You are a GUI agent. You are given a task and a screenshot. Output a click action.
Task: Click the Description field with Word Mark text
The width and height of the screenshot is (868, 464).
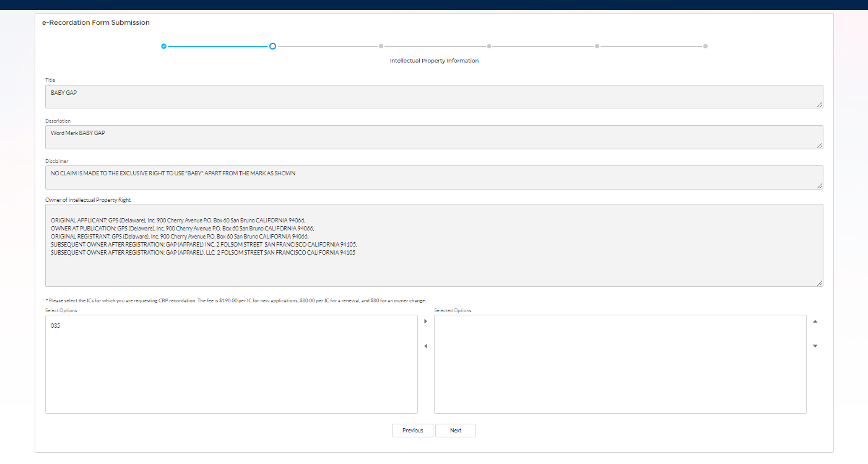tap(434, 137)
